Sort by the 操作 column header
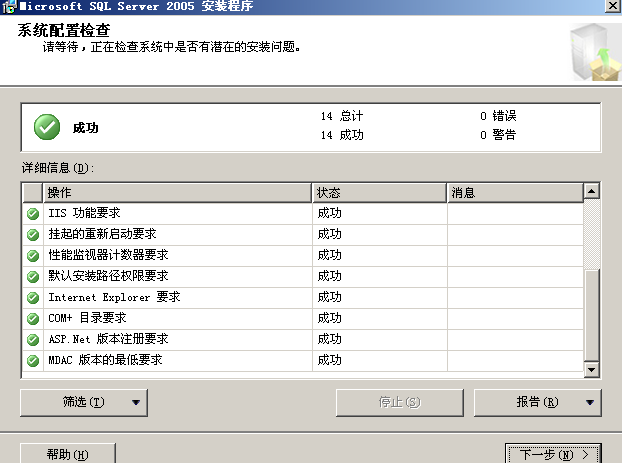The width and height of the screenshot is (622, 463). click(x=177, y=193)
